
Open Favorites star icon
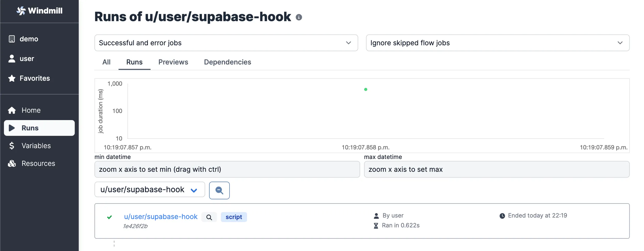(12, 78)
